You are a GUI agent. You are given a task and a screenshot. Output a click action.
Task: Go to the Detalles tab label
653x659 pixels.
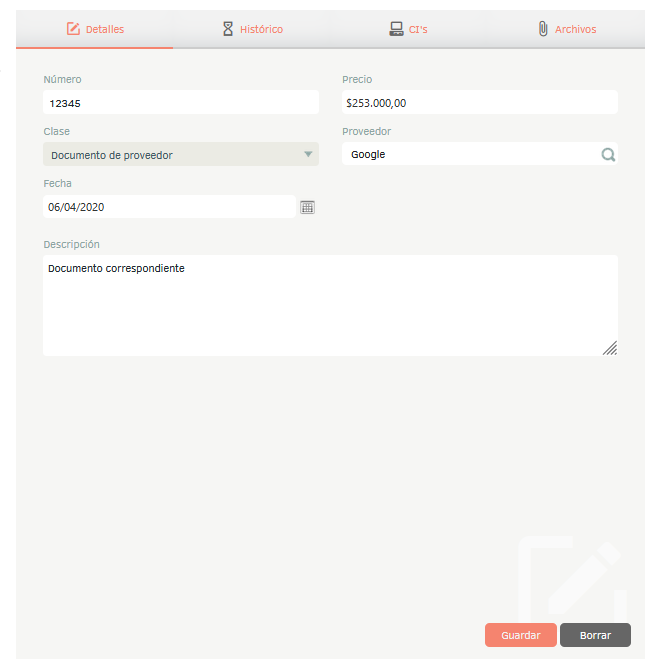pos(105,30)
